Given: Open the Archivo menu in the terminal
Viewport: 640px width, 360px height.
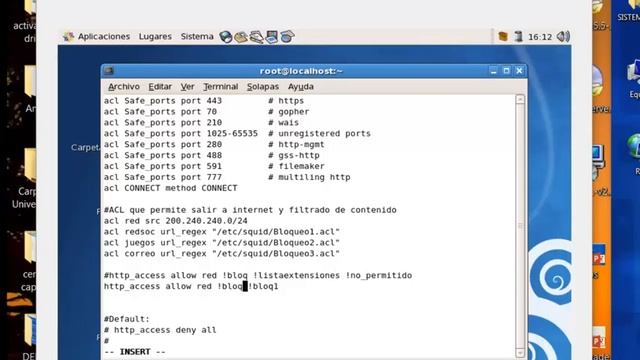Looking at the screenshot, I should (x=124, y=87).
